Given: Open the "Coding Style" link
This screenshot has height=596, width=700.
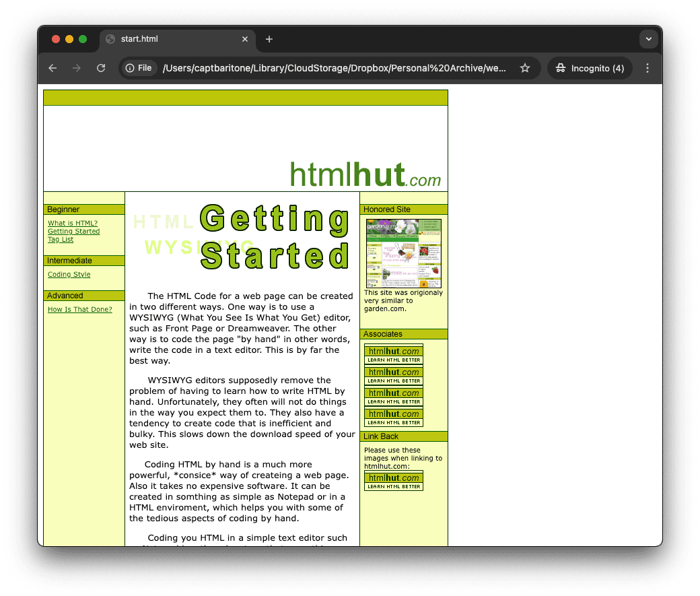Looking at the screenshot, I should point(69,274).
